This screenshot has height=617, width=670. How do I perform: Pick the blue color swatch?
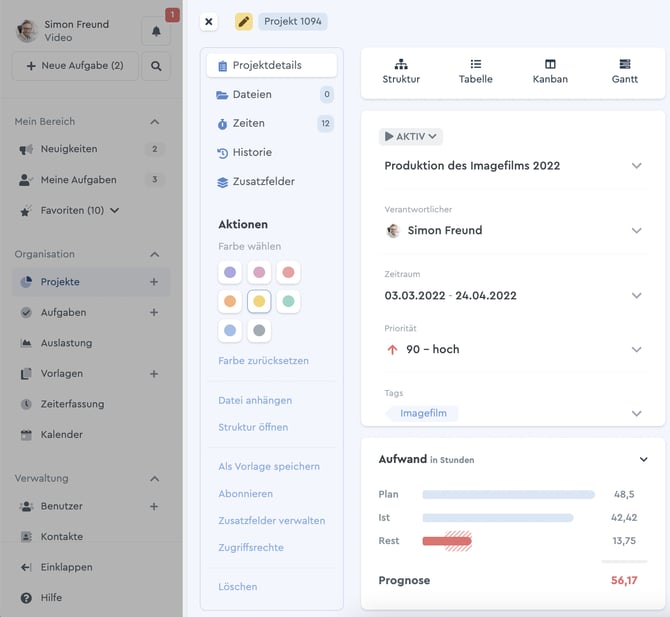click(x=230, y=330)
